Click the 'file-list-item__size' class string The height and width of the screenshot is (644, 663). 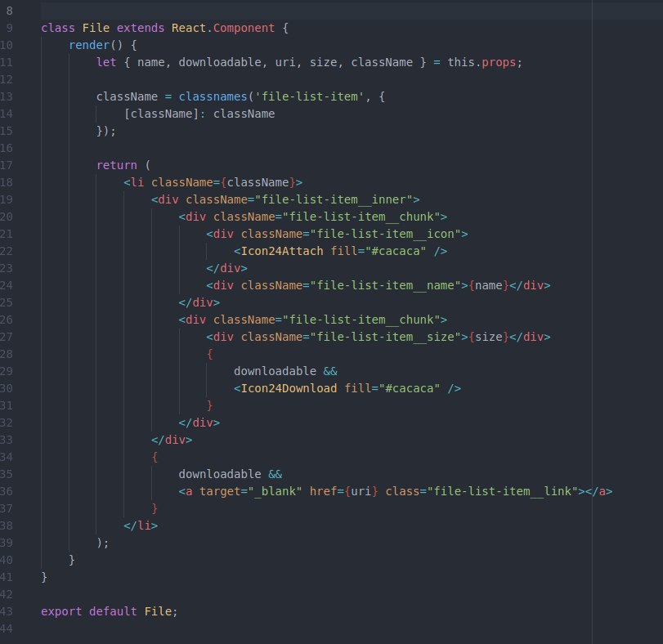pyautogui.click(x=386, y=337)
